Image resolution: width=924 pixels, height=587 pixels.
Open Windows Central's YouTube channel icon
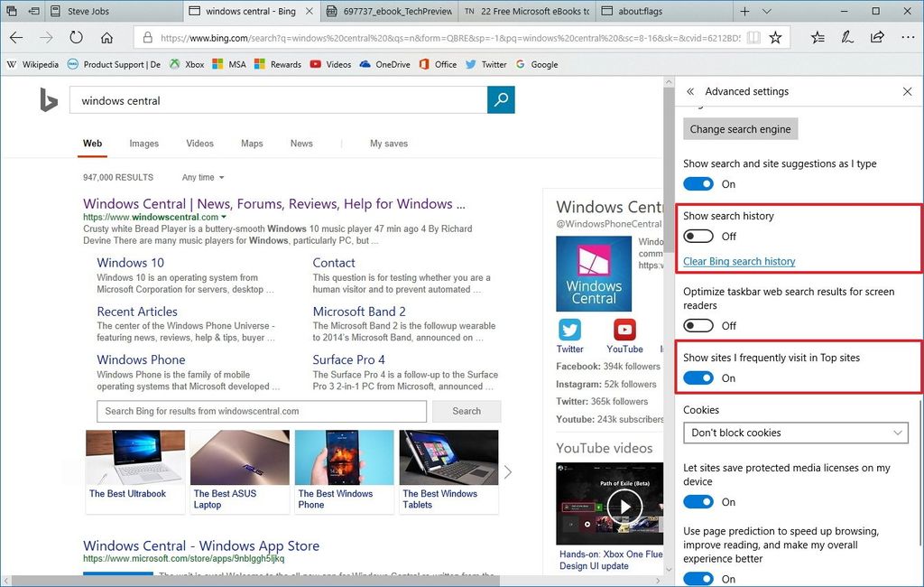[x=624, y=331]
